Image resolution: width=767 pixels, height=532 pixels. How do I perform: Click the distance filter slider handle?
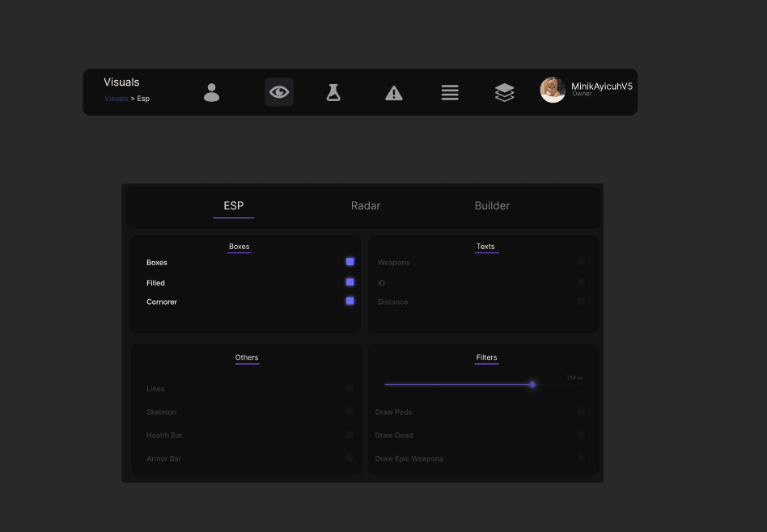[532, 385]
